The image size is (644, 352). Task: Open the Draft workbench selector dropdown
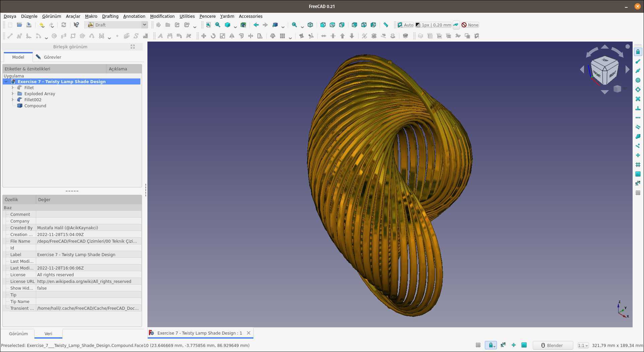(x=117, y=25)
